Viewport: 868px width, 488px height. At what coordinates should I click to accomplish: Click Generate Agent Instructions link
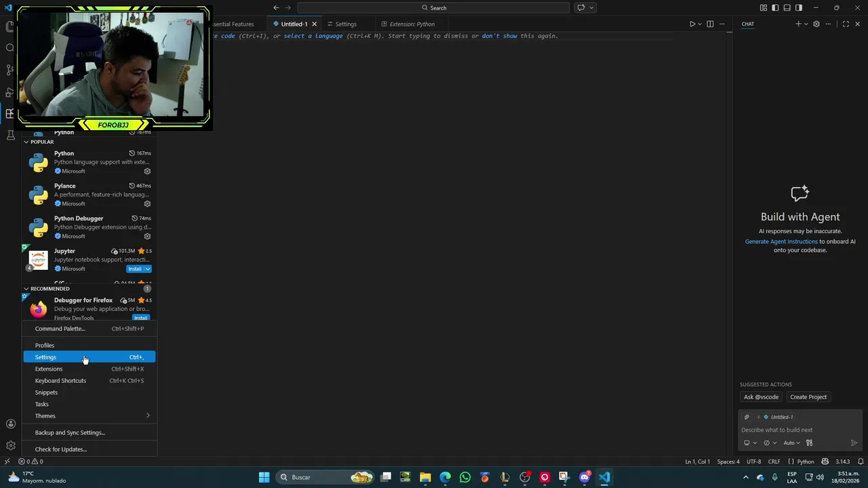(781, 242)
